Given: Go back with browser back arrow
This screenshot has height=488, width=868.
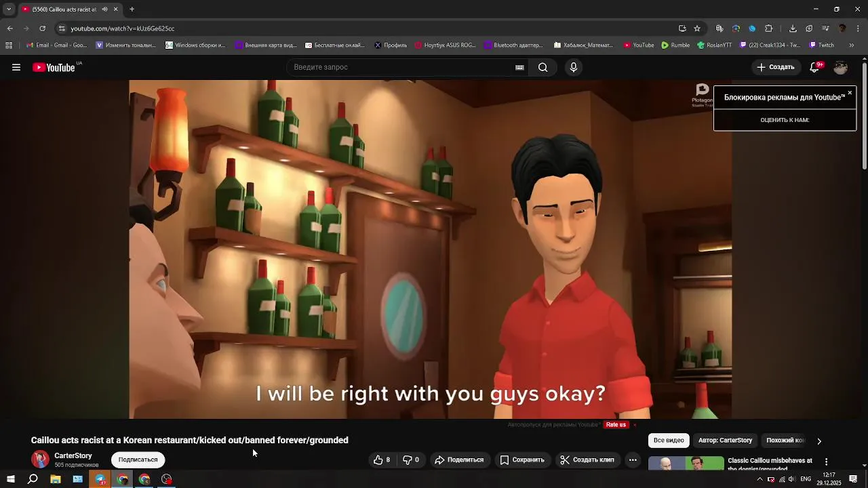Looking at the screenshot, I should pyautogui.click(x=9, y=28).
